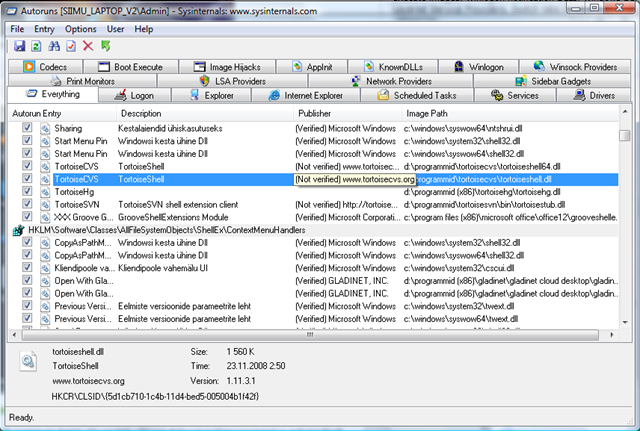Open the Logon tab
The width and height of the screenshot is (640, 431).
coord(134,95)
